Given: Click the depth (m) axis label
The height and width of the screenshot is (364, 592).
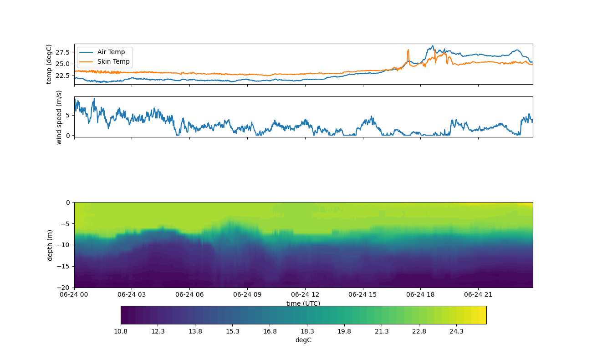Looking at the screenshot, I should tap(50, 245).
